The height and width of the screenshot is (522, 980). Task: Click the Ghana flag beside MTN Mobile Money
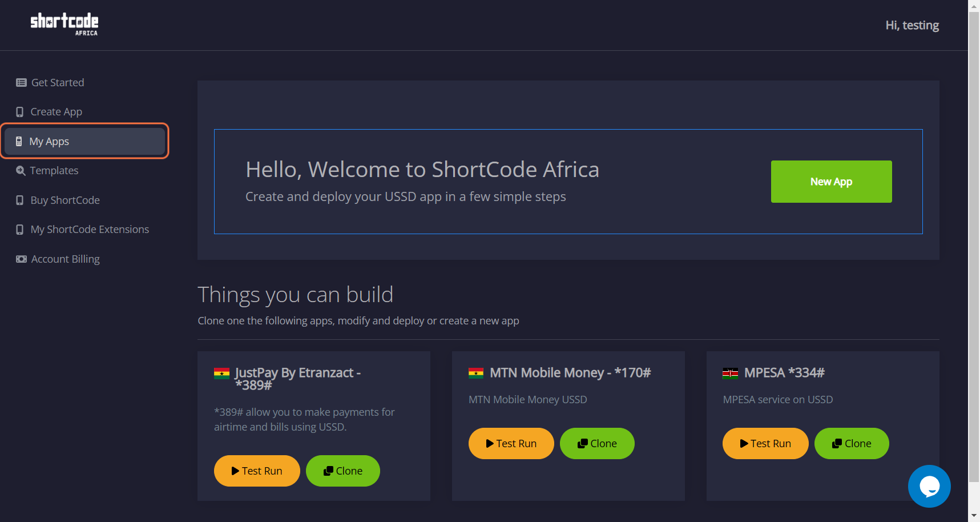476,374
